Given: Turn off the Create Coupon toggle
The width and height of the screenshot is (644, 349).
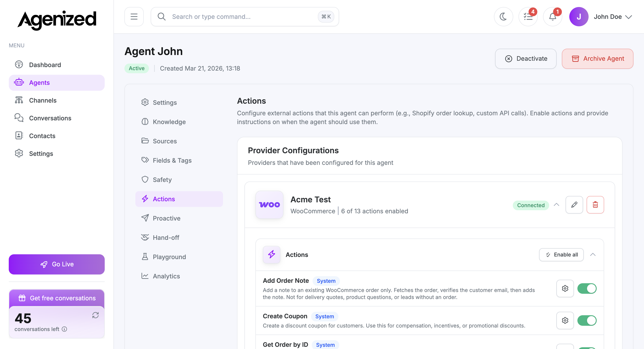Looking at the screenshot, I should tap(587, 321).
